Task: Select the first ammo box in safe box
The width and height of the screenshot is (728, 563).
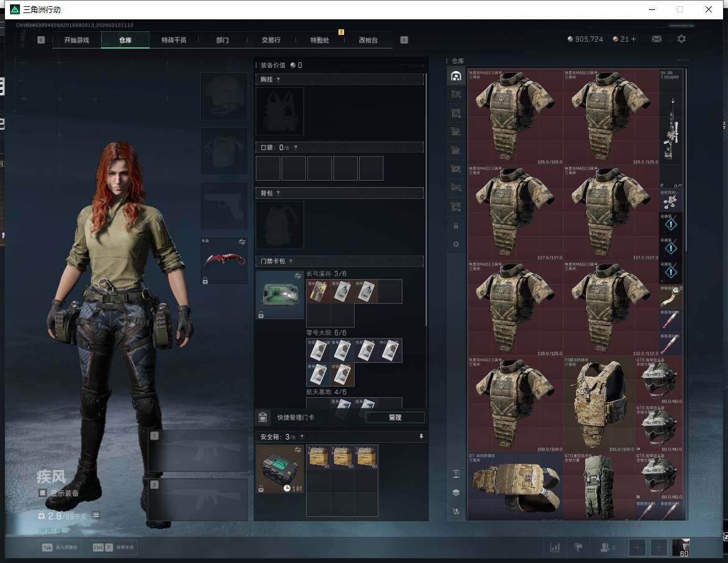Action: 318,456
